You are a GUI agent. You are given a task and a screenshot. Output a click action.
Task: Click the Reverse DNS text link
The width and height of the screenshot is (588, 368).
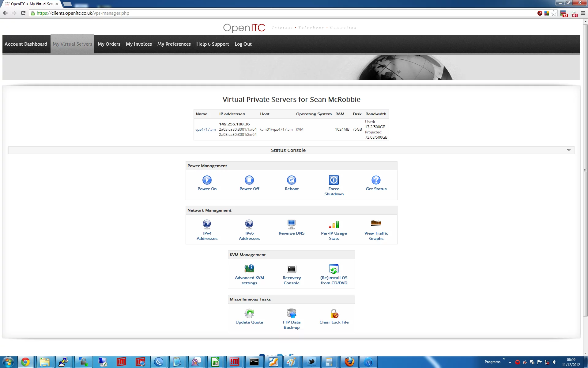(x=292, y=233)
